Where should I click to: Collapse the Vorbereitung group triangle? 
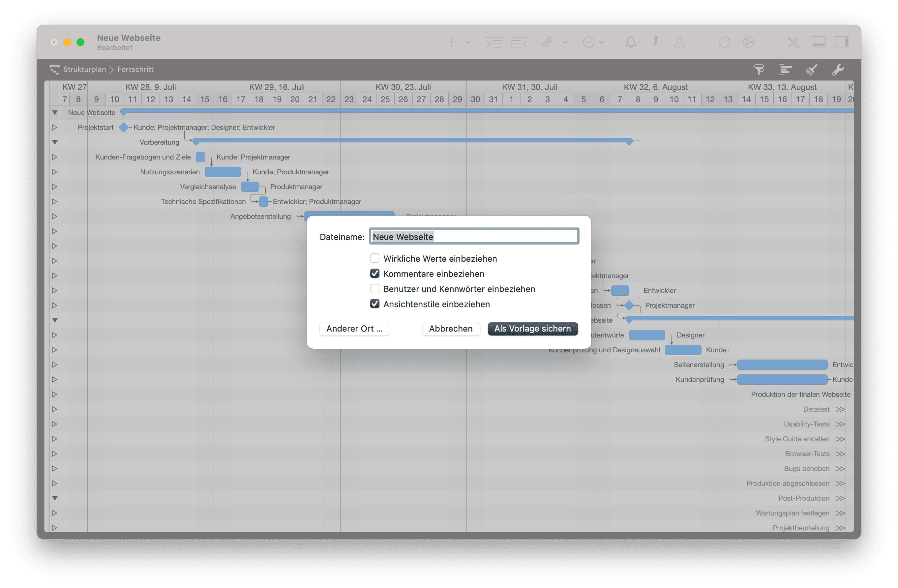tap(55, 142)
